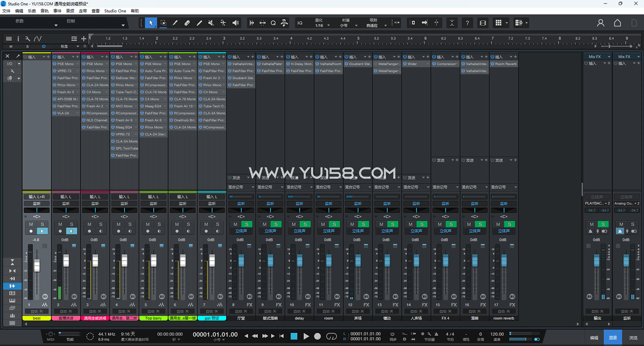This screenshot has width=644, height=346.
Task: Disable solo on delay FX channel
Action: click(305, 224)
